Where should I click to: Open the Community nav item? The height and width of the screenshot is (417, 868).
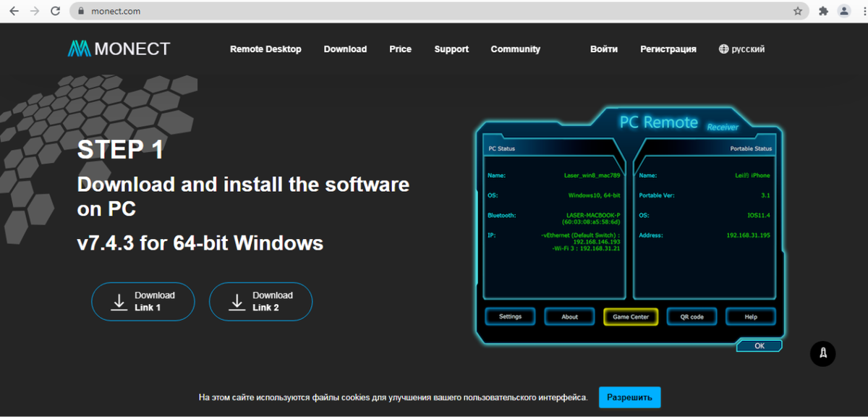tap(516, 49)
